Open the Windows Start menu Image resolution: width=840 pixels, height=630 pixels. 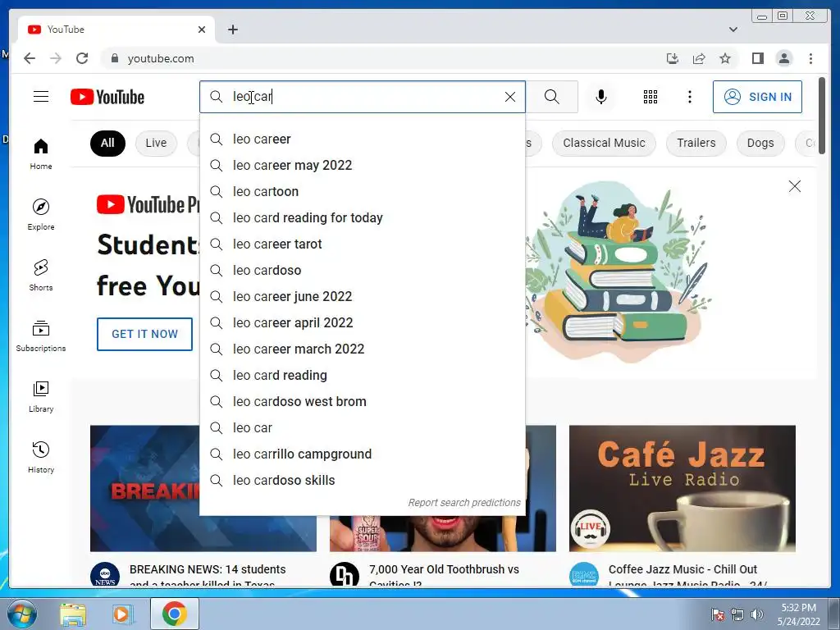(x=21, y=614)
